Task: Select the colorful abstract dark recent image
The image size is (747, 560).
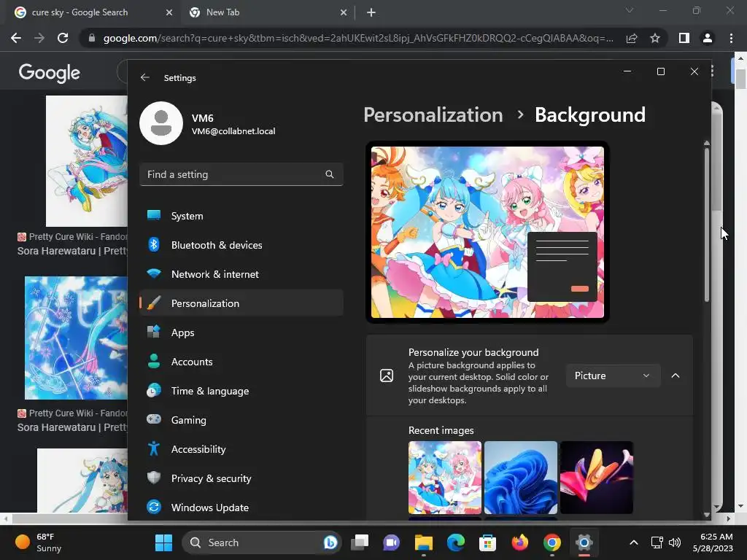Action: [x=597, y=477]
